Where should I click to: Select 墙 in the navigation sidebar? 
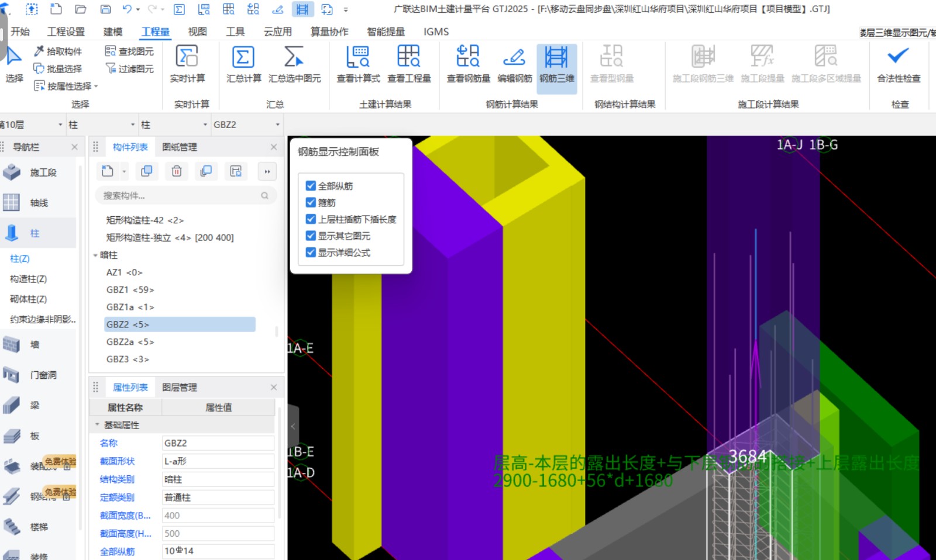click(35, 345)
